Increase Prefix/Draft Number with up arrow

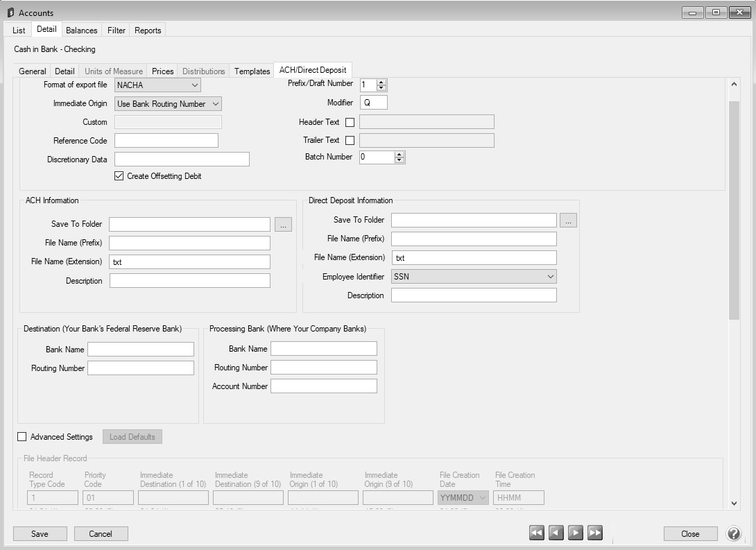coord(381,81)
